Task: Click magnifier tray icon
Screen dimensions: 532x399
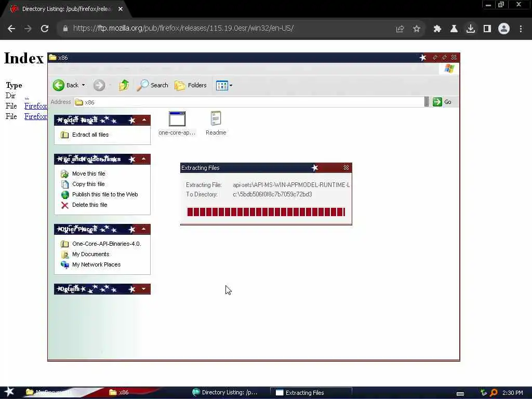Action: 494,393
